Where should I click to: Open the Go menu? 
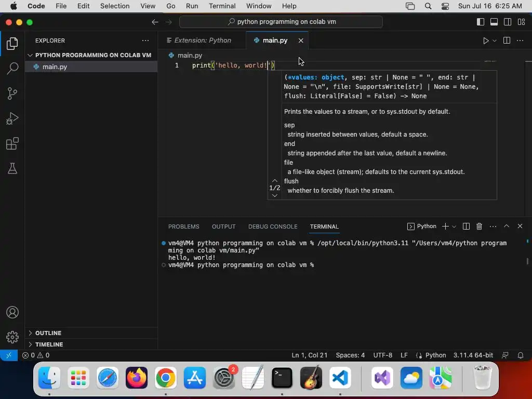click(x=170, y=6)
